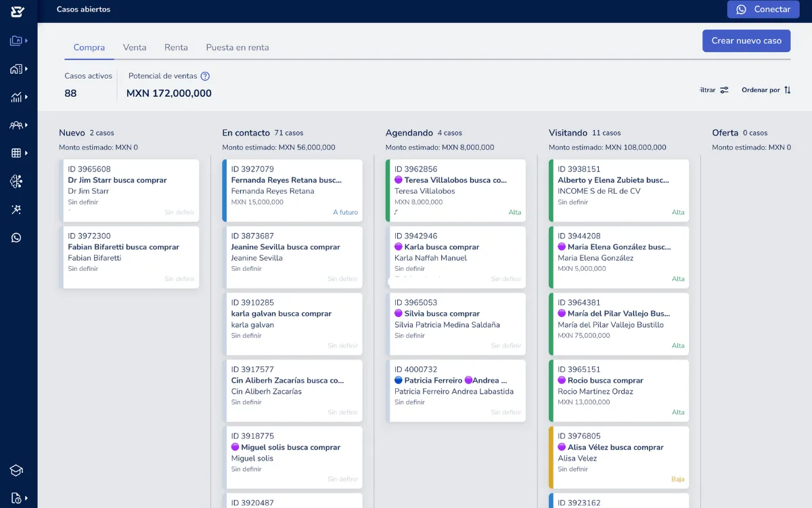Click Monto estimado MXN 56,000,000 text
Viewport: 812px width, 508px height.
click(279, 147)
